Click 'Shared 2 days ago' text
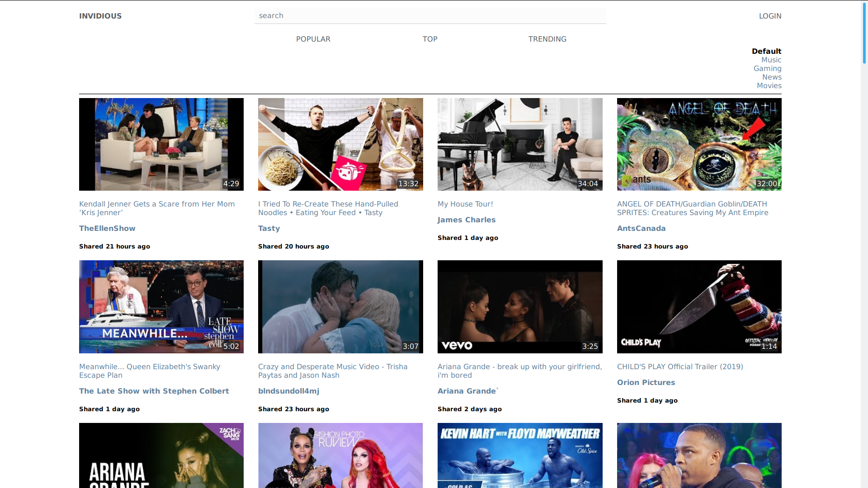868x488 pixels. point(470,409)
